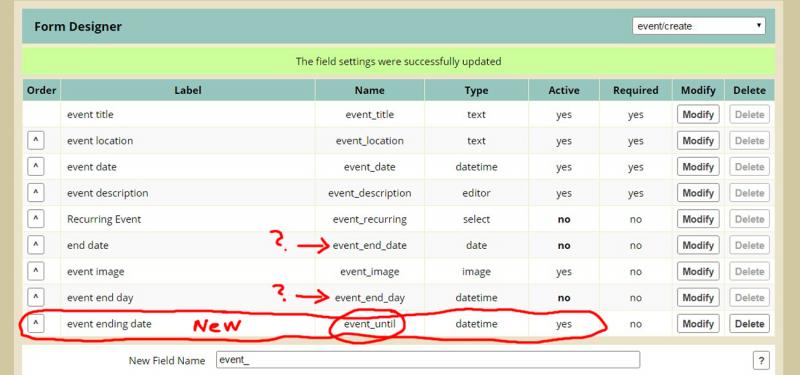The height and width of the screenshot is (375, 800).
Task: Click the Modify column header
Action: pos(698,90)
